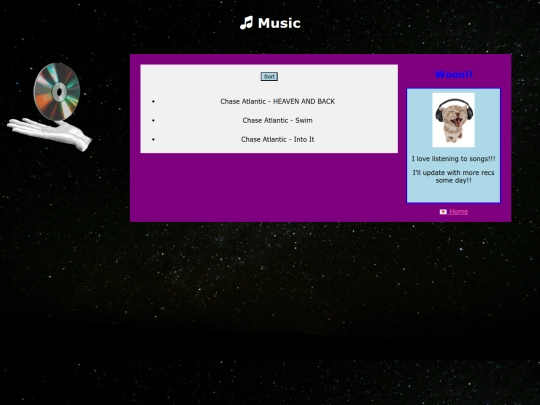Click 'I'll update with more recs' text
Image resolution: width=540 pixels, height=405 pixels.
pos(454,173)
